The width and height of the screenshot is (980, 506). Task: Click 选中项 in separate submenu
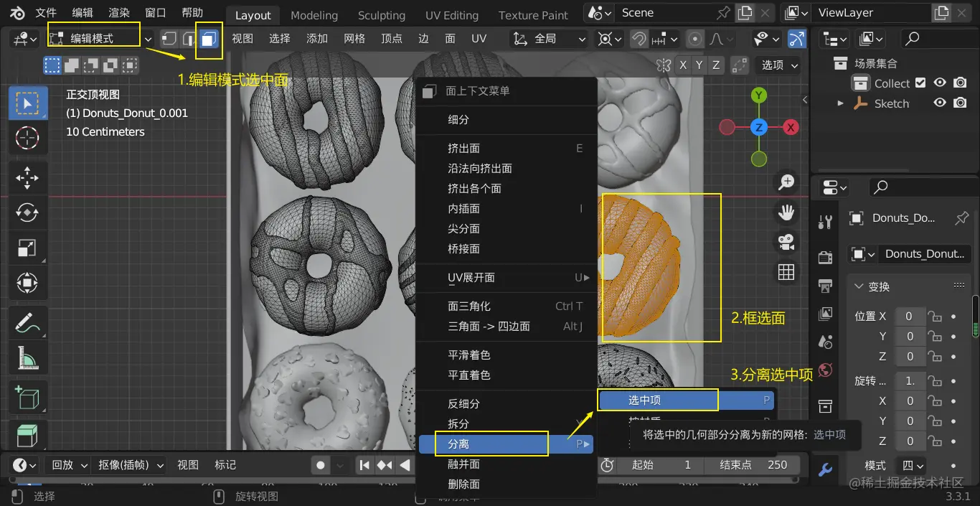coord(686,400)
